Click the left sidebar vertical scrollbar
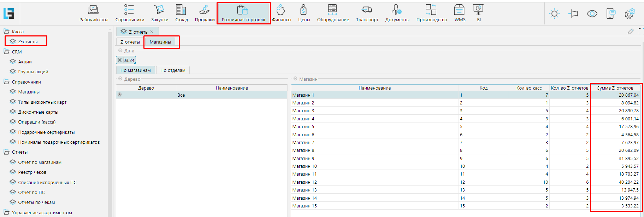The width and height of the screenshot is (644, 217). (110, 124)
